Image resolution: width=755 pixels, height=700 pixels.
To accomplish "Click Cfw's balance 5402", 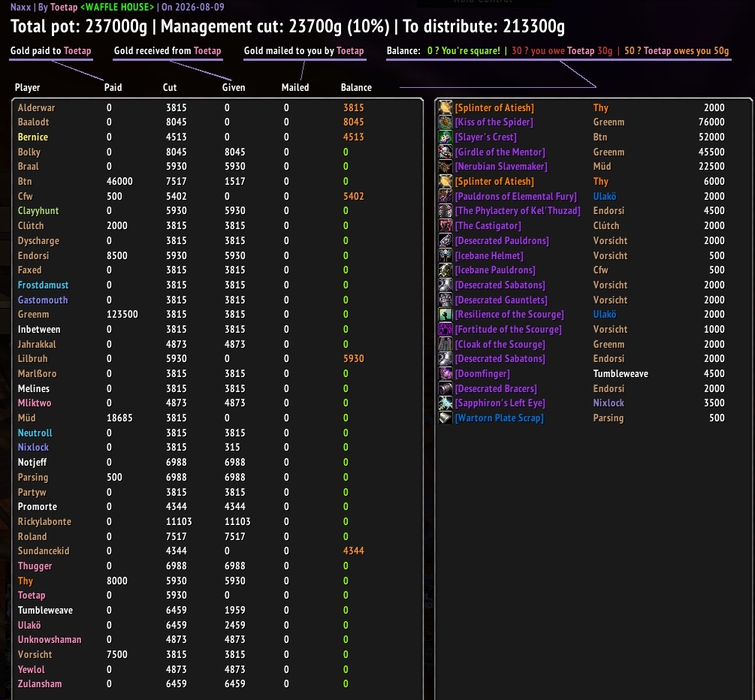I will [x=353, y=197].
